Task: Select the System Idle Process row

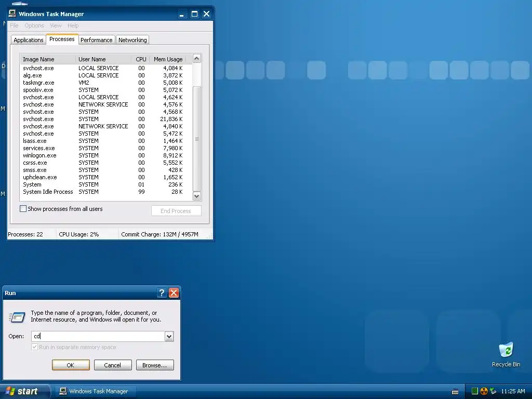Action: [103, 192]
